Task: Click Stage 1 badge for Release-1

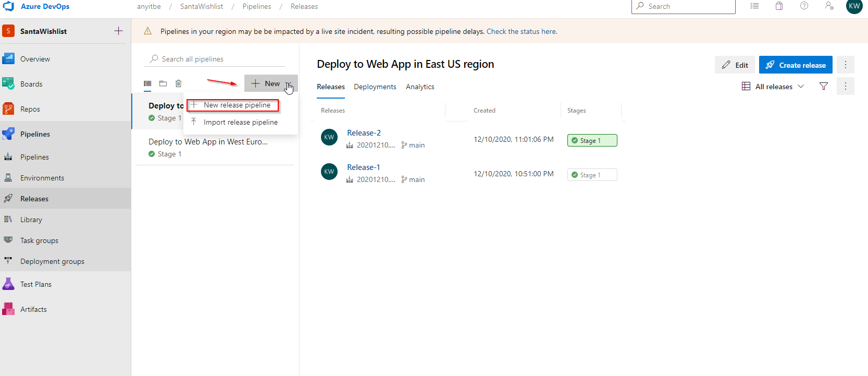Action: click(x=592, y=175)
